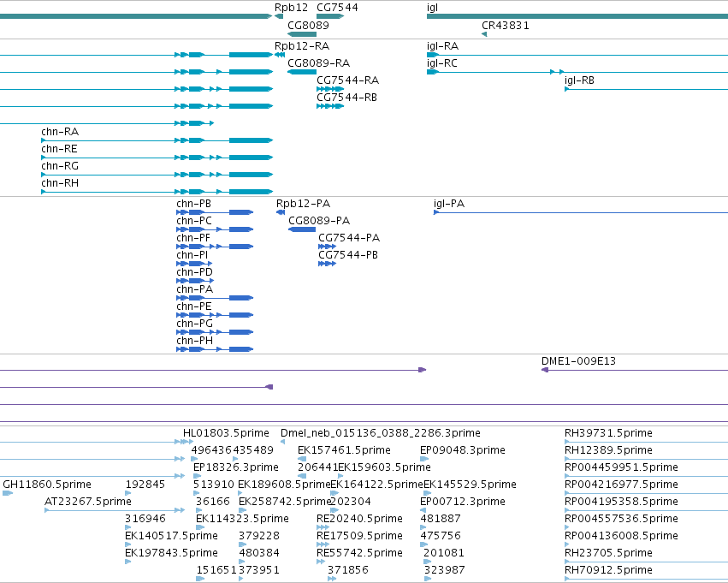Click feature 513910
The width and height of the screenshot is (728, 583).
197,493
